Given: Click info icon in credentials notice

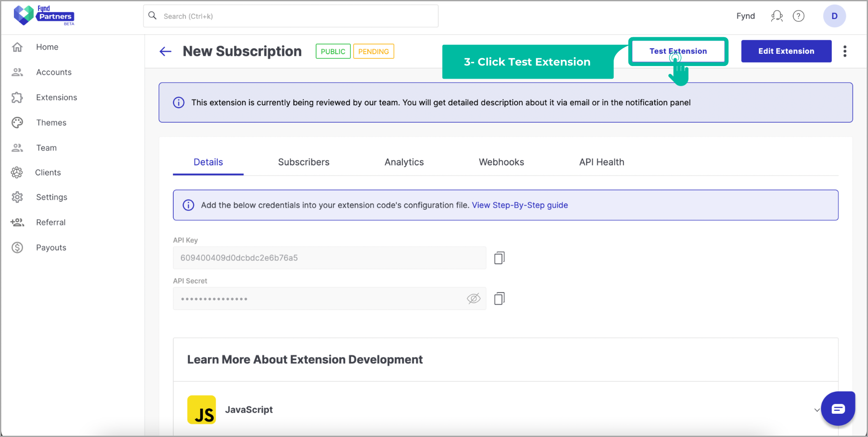Looking at the screenshot, I should (x=188, y=205).
